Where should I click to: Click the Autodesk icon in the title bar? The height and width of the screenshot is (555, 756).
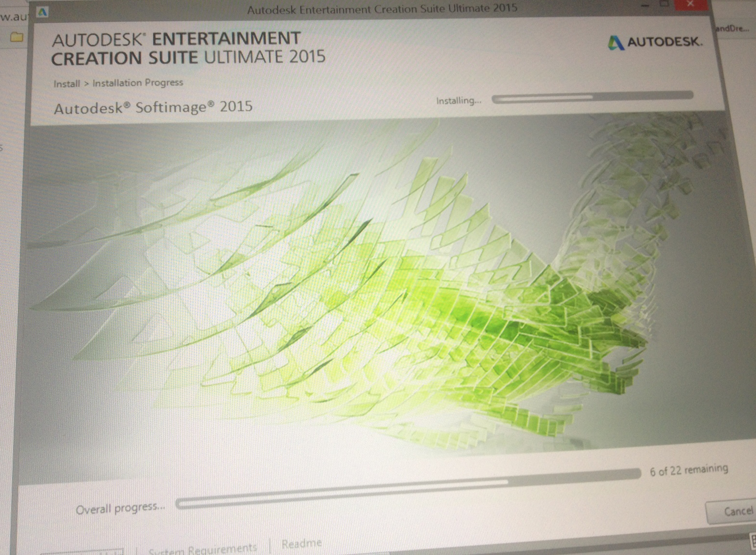[x=43, y=12]
